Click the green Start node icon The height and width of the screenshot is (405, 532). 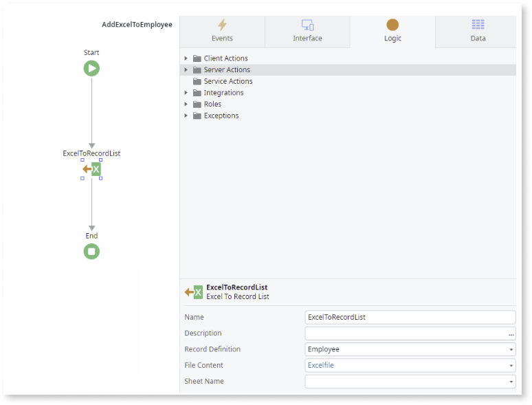91,68
